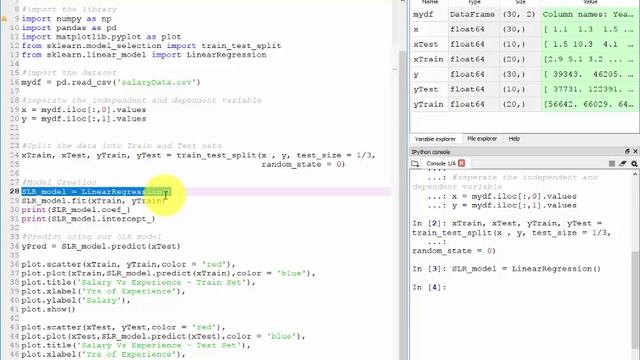Click the warning icon beside line 9
The height and width of the screenshot is (360, 640).
(x=4, y=18)
